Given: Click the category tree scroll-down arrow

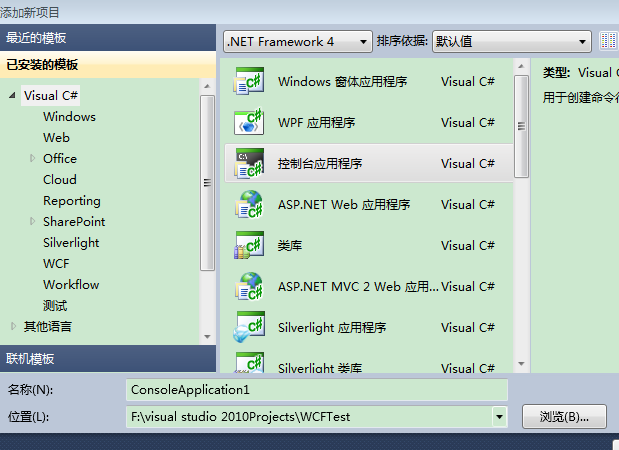Looking at the screenshot, I should pos(207,337).
